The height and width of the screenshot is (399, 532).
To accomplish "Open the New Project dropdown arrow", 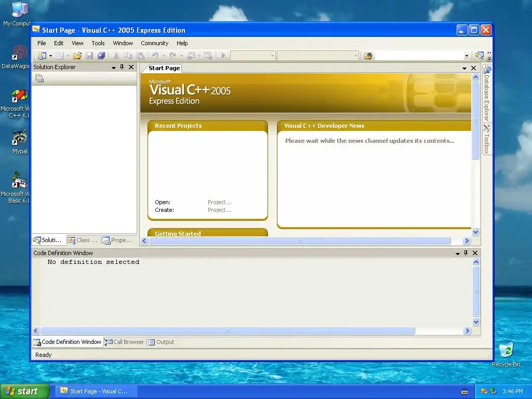I will click(x=50, y=55).
